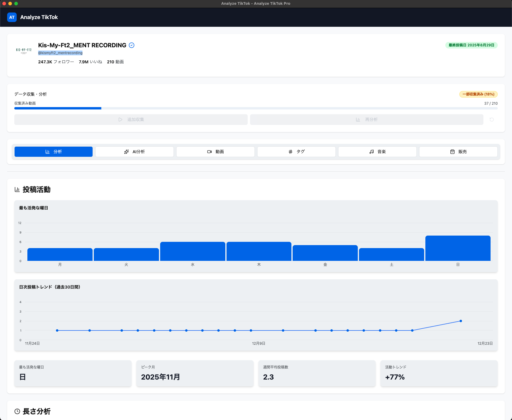The height and width of the screenshot is (420, 512).
Task: Select the 分析 chart icon tab
Action: point(48,151)
